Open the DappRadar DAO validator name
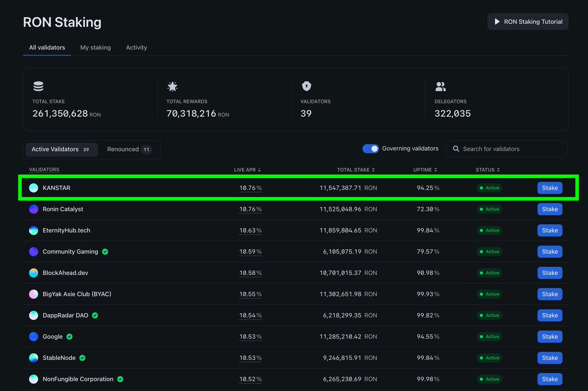Screen dimensions: 588x391 pos(66,315)
